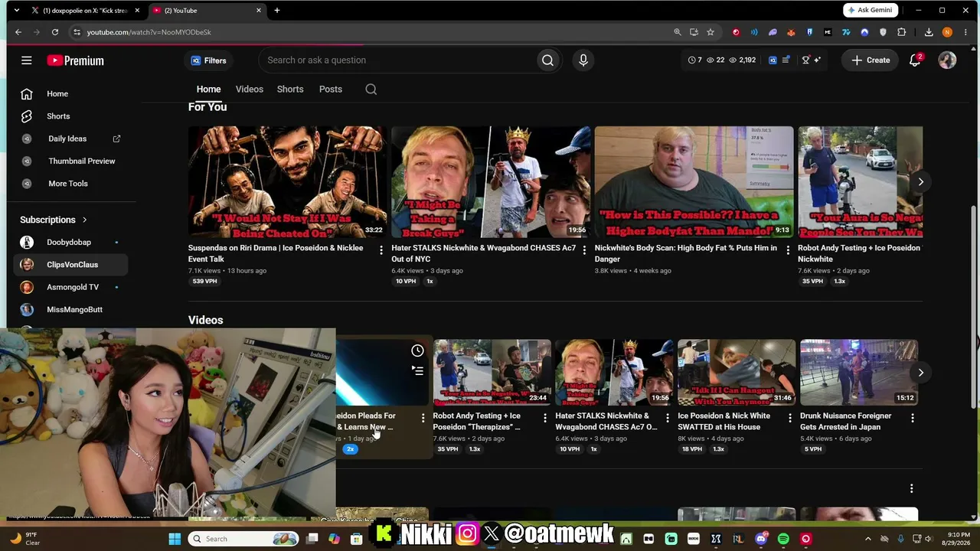
Task: Open 'Ice Poseidon & Nick White SWATTED' video title
Action: tap(724, 422)
